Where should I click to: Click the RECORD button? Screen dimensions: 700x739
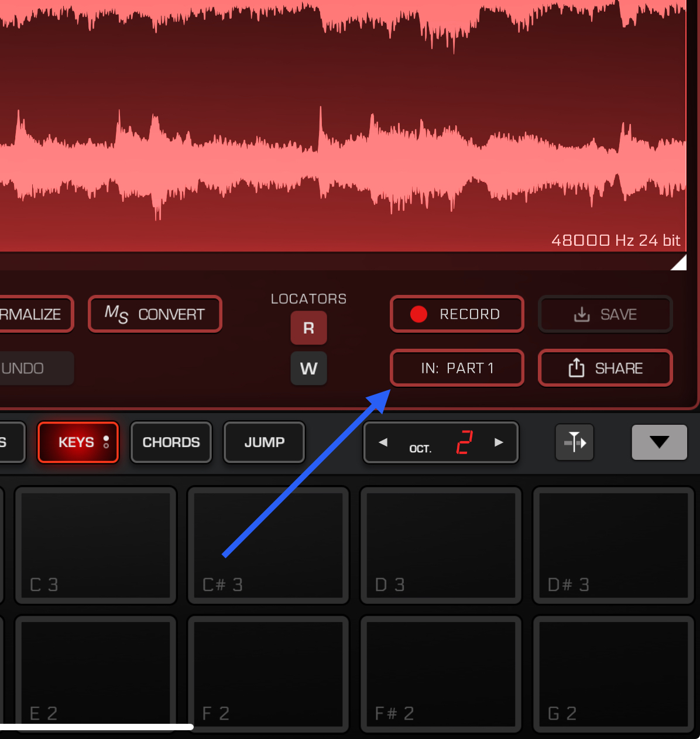pyautogui.click(x=457, y=314)
